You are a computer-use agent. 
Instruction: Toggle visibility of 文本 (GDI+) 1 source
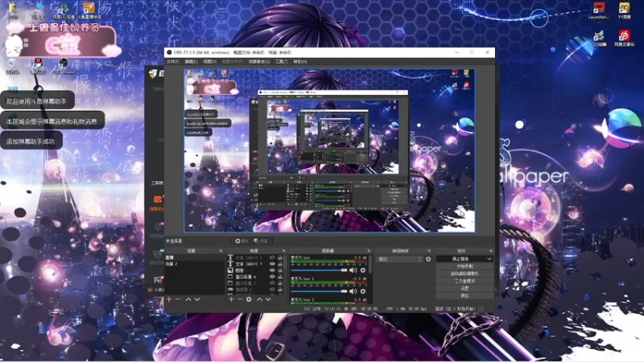(272, 264)
